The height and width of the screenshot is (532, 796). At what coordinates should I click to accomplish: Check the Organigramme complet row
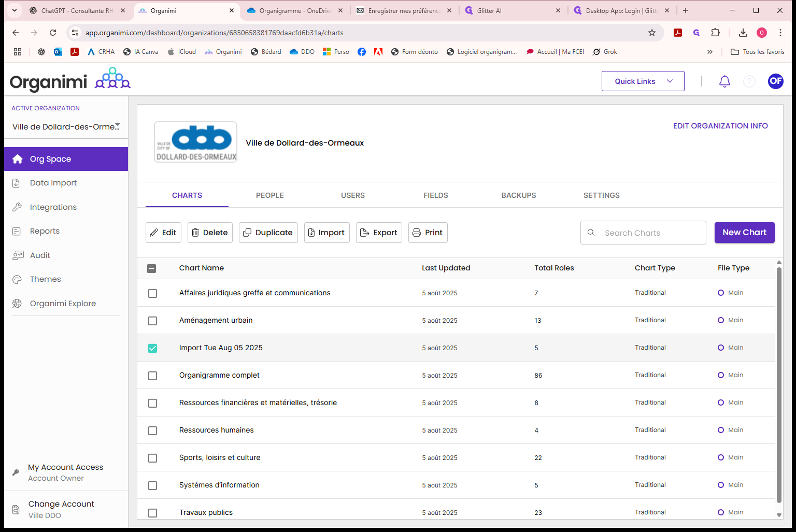tap(152, 376)
